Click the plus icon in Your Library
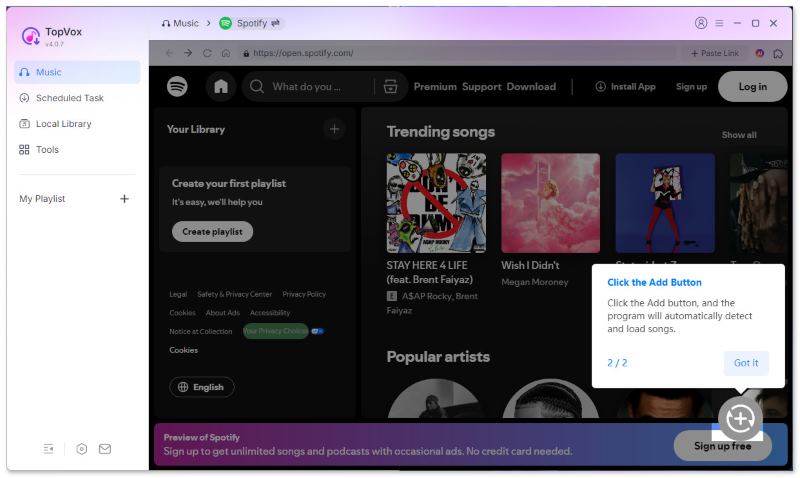 coord(334,129)
